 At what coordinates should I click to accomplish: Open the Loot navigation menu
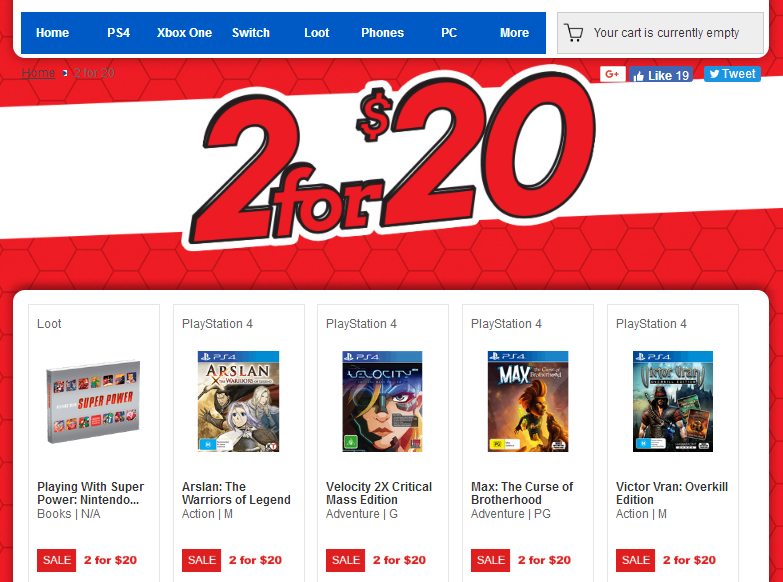click(317, 33)
